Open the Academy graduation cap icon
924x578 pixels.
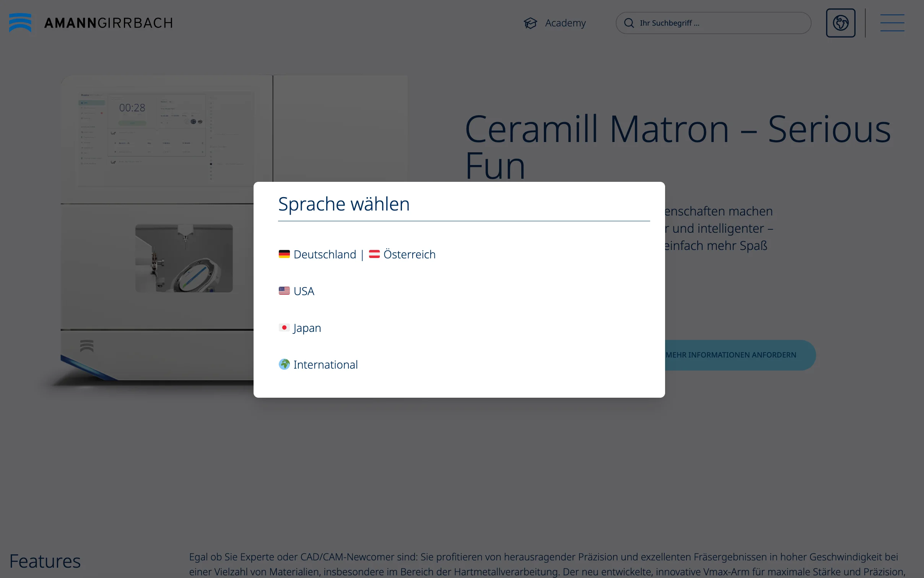click(x=530, y=23)
